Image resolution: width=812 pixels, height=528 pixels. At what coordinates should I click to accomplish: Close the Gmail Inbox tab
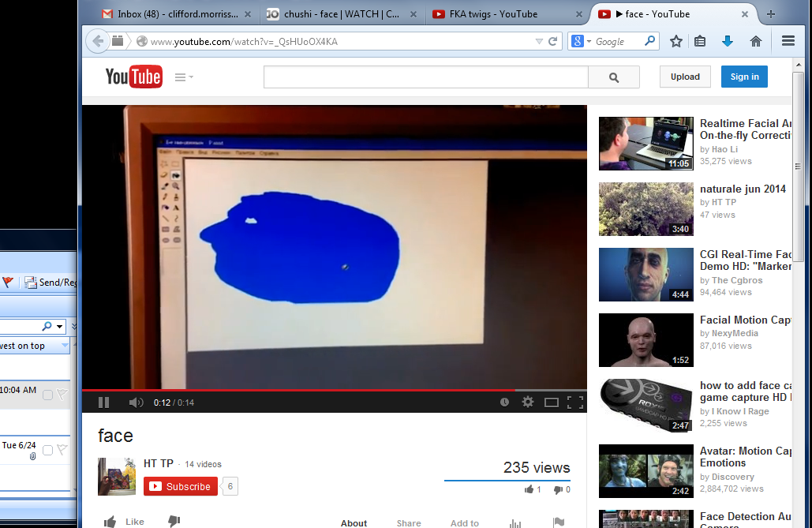point(248,14)
